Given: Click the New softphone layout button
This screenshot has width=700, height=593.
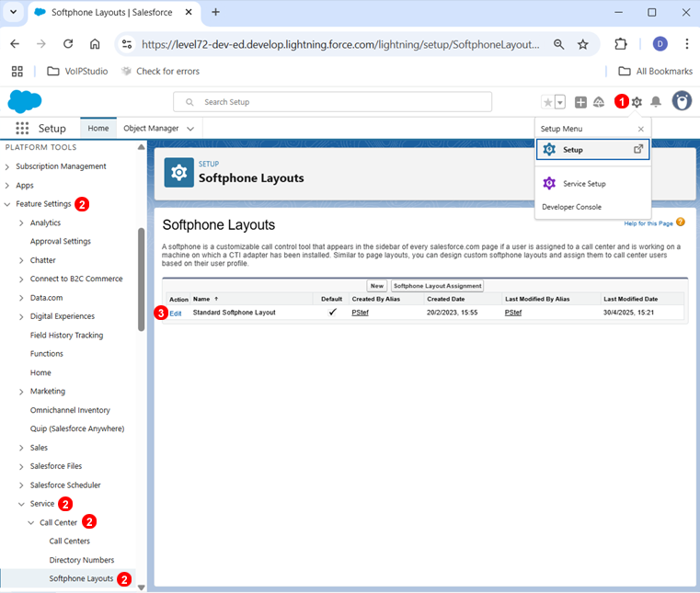Looking at the screenshot, I should point(377,286).
